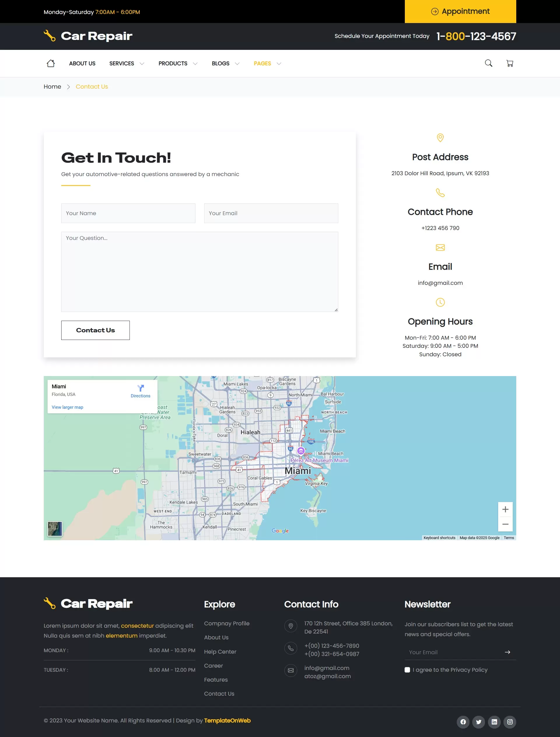This screenshot has width=560, height=737.
Task: Go to Home via breadcrumb
Action: [x=52, y=86]
